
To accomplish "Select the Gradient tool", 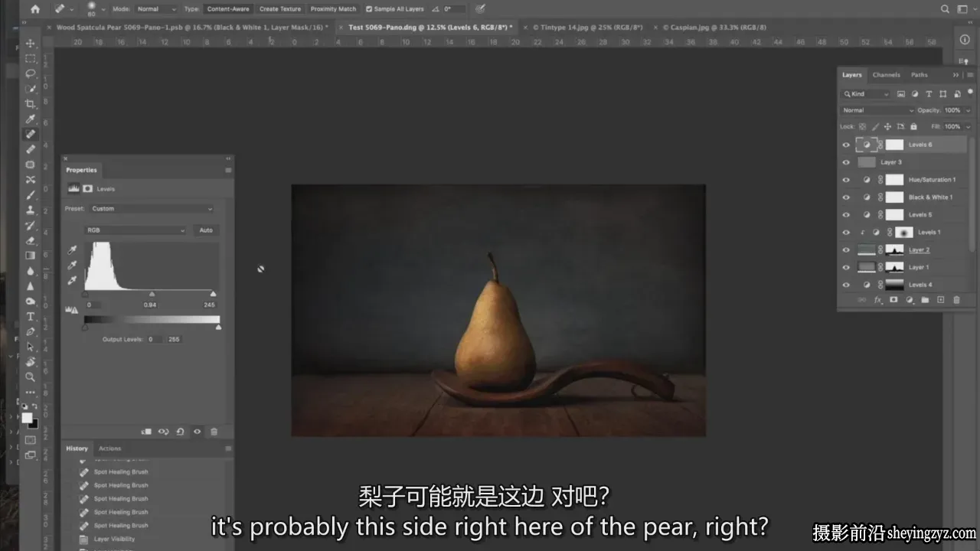I will pyautogui.click(x=31, y=256).
